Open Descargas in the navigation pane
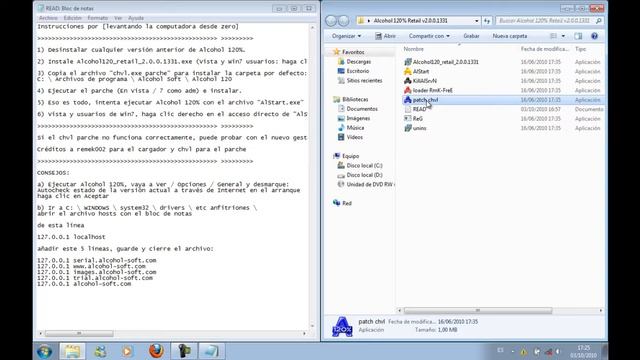This screenshot has height=360, width=640. click(x=358, y=62)
